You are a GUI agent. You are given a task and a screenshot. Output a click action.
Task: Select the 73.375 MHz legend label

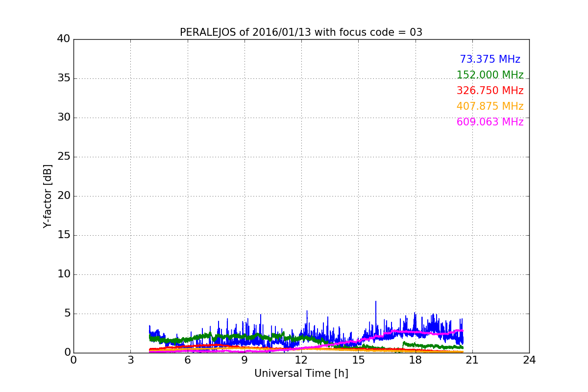[490, 59]
